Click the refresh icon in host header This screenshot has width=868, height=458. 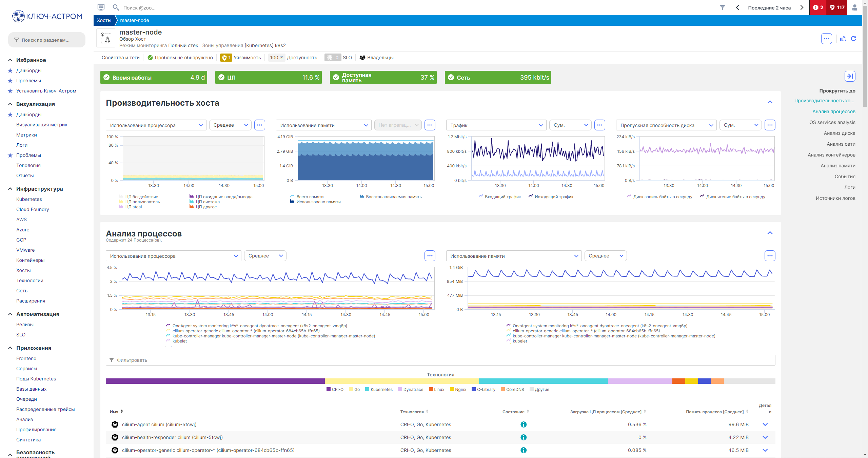coord(853,39)
